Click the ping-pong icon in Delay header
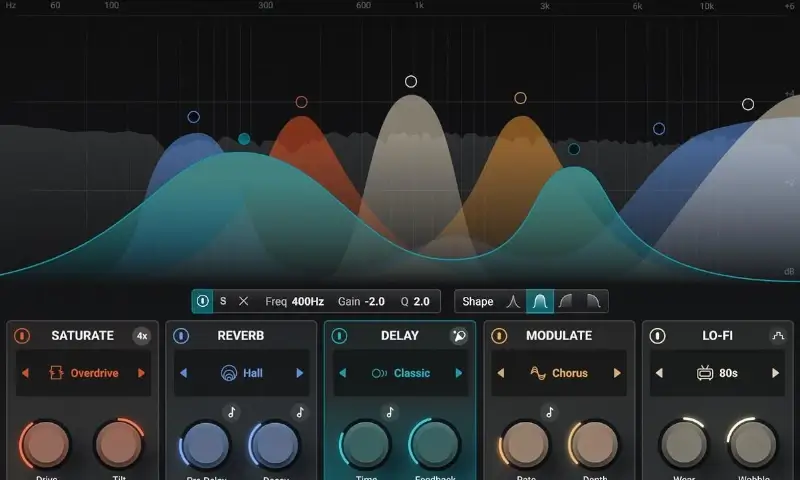The height and width of the screenshot is (480, 800). point(459,336)
